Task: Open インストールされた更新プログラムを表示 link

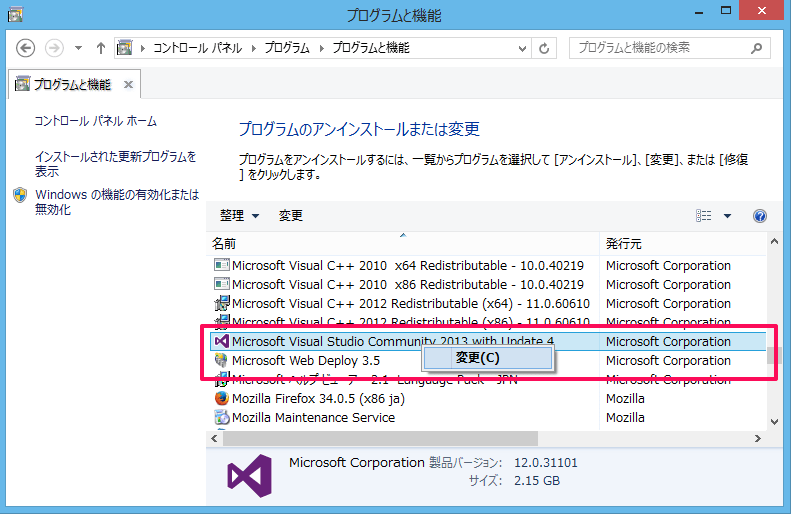Action: pyautogui.click(x=116, y=164)
